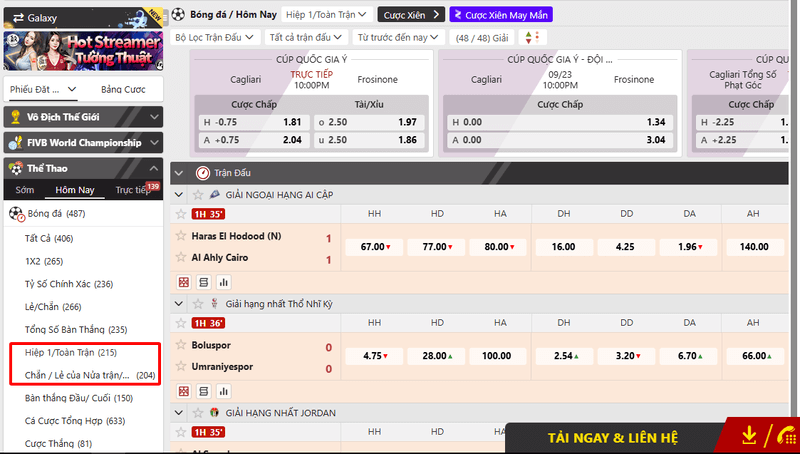800x454 pixels.
Task: Switch to the Hôm Nay tab
Action: [x=74, y=190]
